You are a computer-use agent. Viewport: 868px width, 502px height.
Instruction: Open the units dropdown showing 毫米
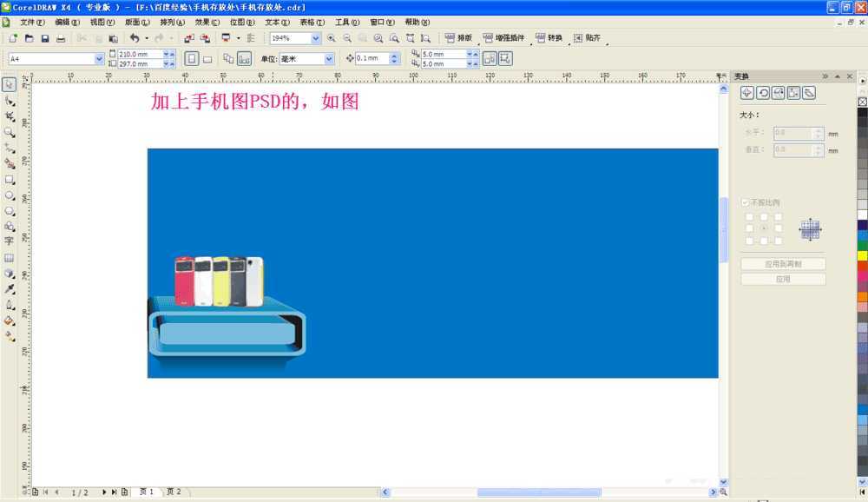pos(328,58)
